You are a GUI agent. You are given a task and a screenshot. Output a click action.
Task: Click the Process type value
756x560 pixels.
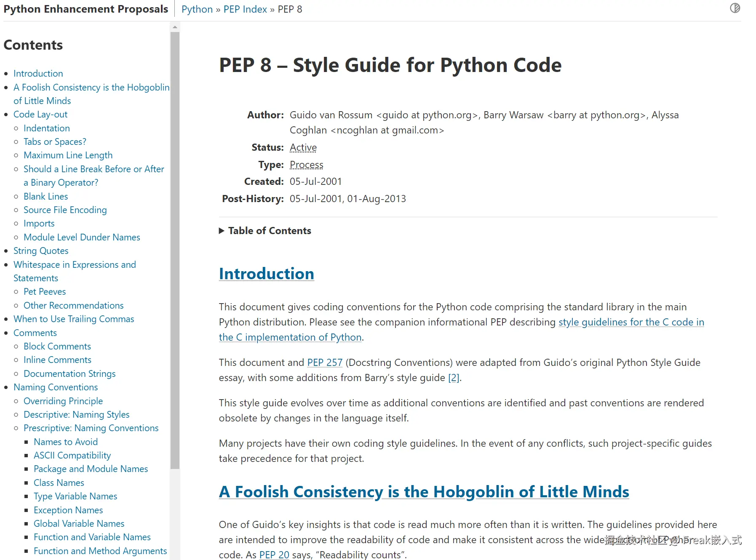(307, 165)
